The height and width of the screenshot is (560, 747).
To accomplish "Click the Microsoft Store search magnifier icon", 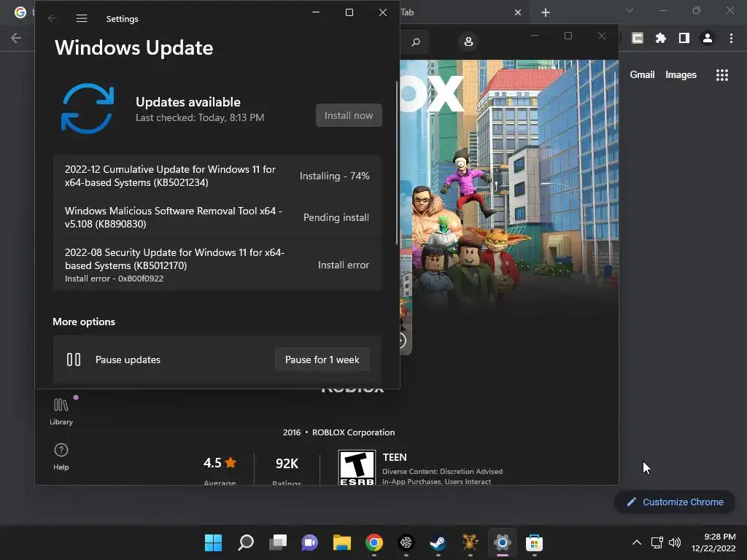I will 415,42.
